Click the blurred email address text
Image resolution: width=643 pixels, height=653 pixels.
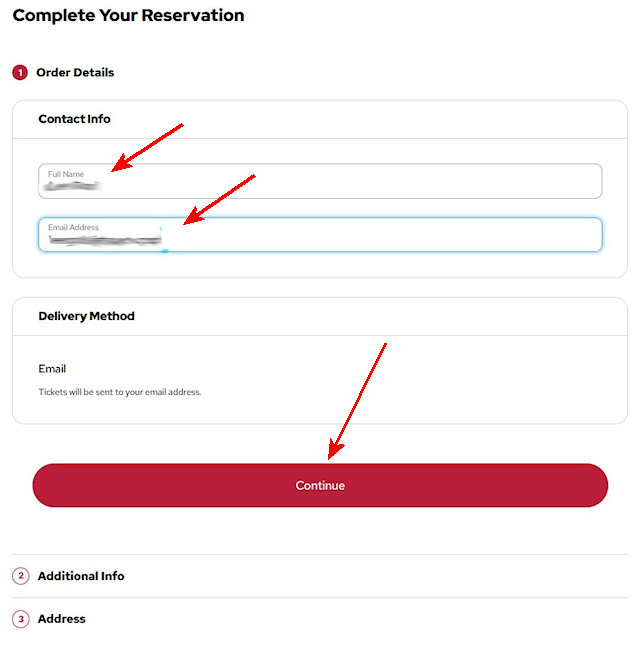click(x=105, y=241)
